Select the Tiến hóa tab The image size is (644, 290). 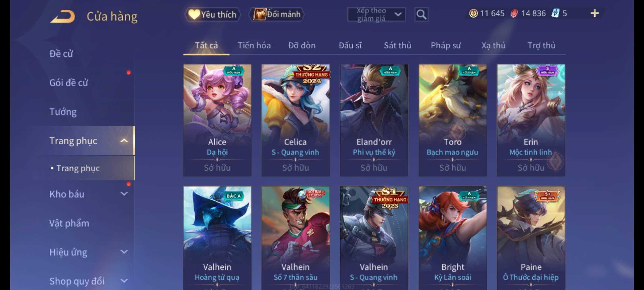(254, 45)
